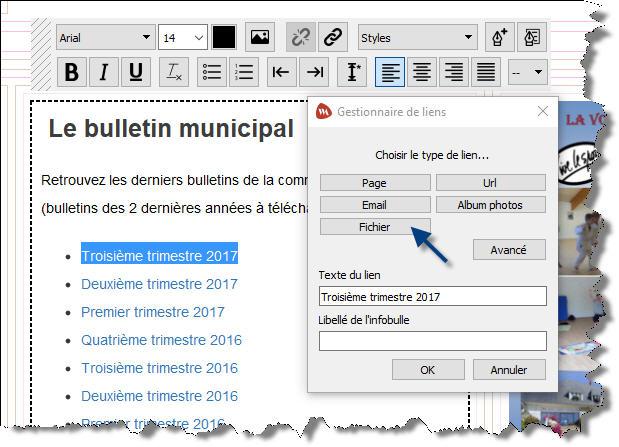Choose the Fichier link type
Image resolution: width=619 pixels, height=447 pixels.
point(375,227)
